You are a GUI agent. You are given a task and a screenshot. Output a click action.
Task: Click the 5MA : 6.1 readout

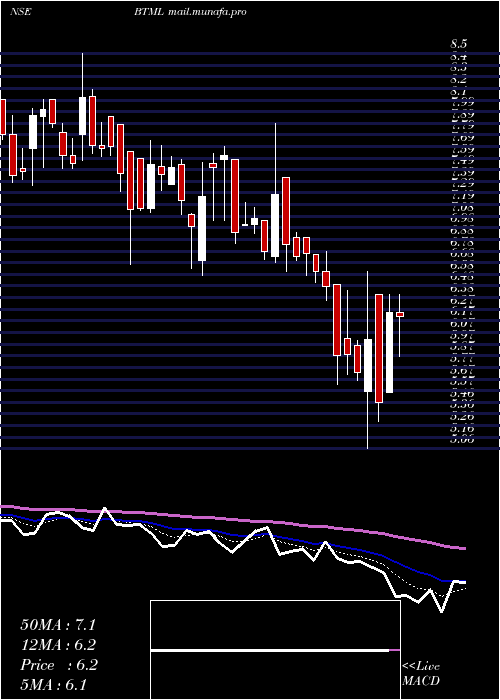coord(54,685)
